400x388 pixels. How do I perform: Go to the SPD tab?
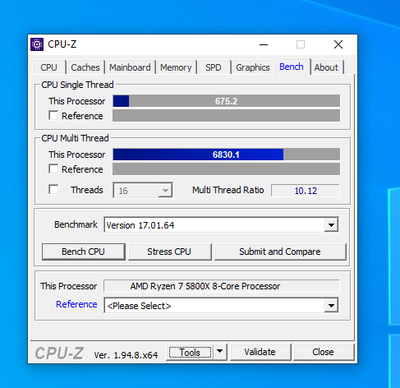[213, 67]
